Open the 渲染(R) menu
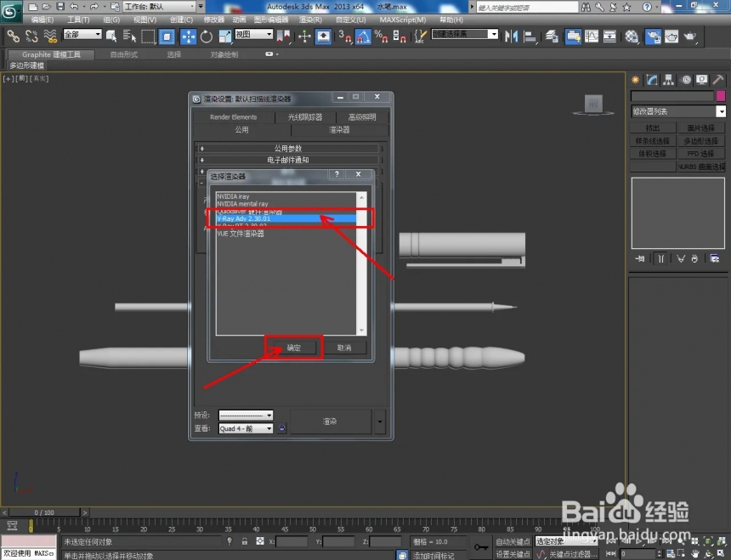The height and width of the screenshot is (560, 731). click(310, 20)
